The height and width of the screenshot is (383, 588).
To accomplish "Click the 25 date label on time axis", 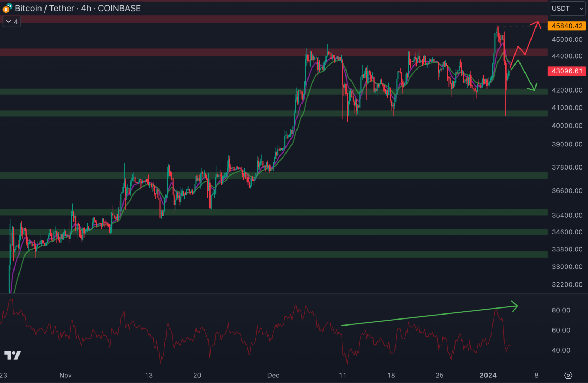I will pyautogui.click(x=440, y=375).
